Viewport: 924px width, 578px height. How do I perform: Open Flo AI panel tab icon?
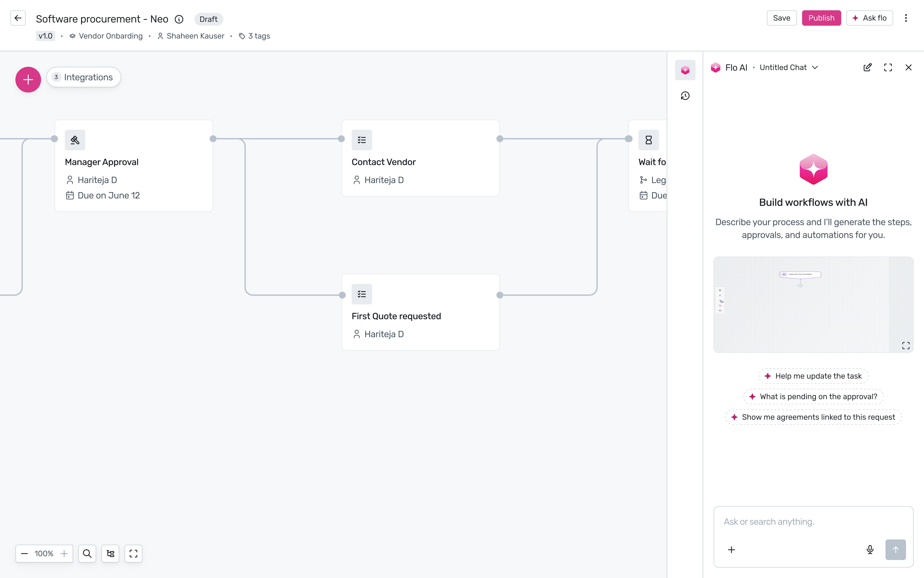coord(685,70)
